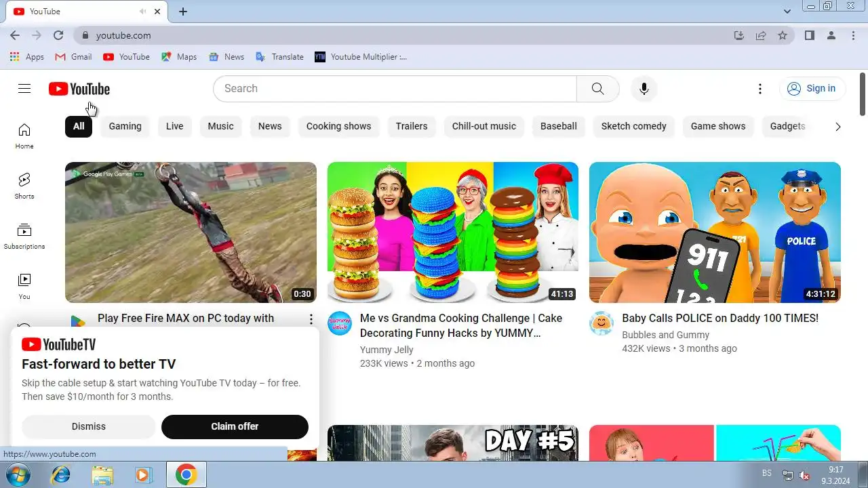868x488 pixels.
Task: Open Windows Start menu
Action: 18,475
